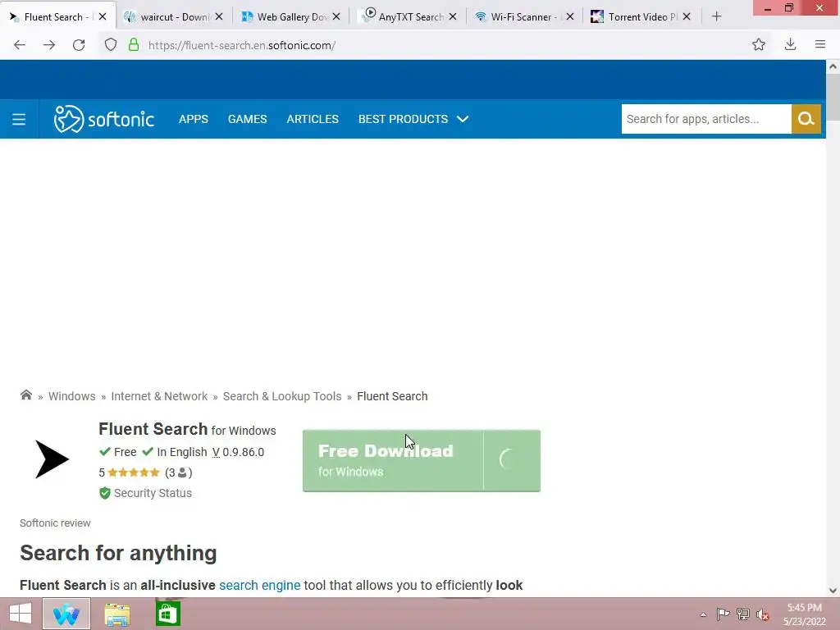Open a new tab with the plus button

pos(717,16)
